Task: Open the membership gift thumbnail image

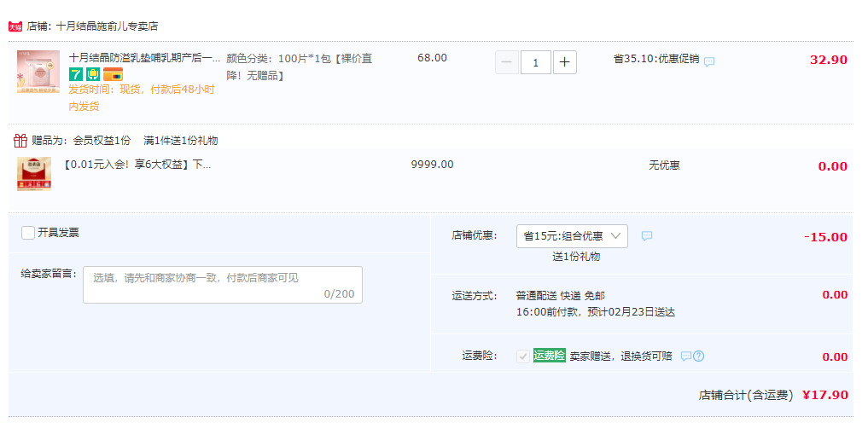Action: 34,174
